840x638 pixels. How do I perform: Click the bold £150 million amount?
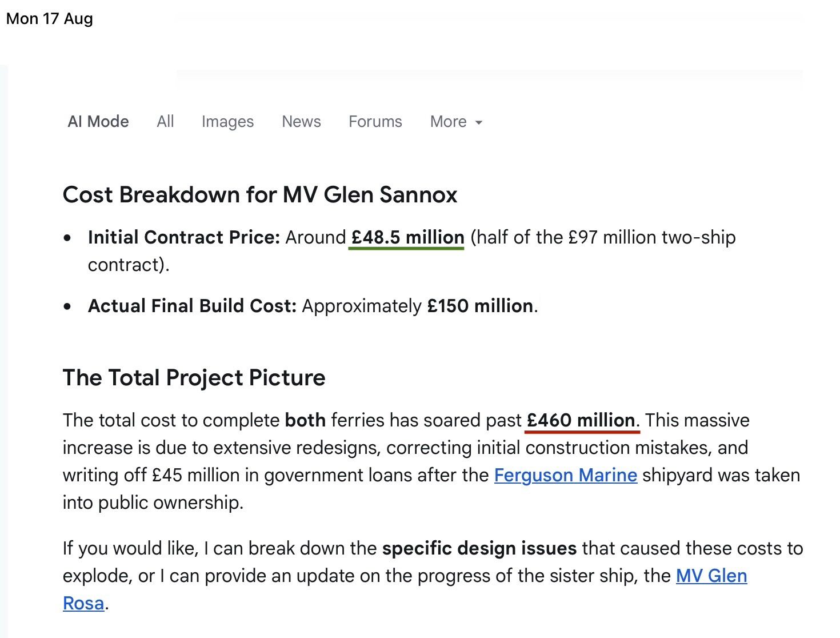pyautogui.click(x=480, y=306)
